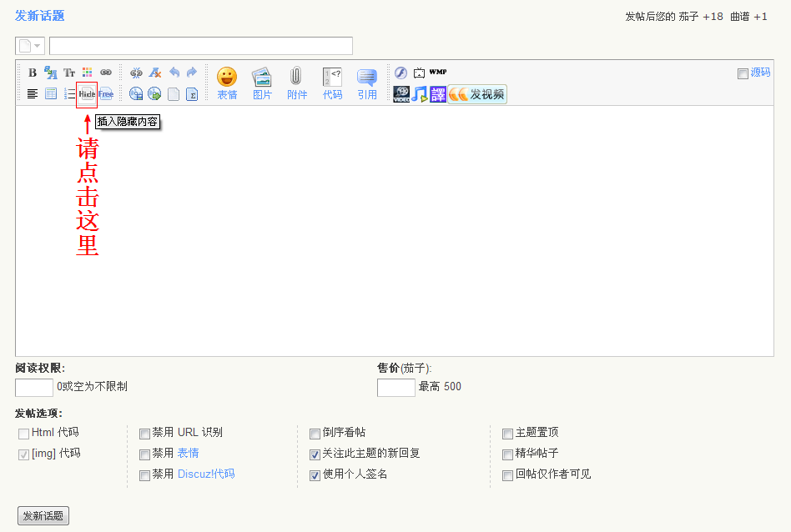This screenshot has height=532, width=791.
Task: Focus the thread title input field
Action: tap(201, 46)
